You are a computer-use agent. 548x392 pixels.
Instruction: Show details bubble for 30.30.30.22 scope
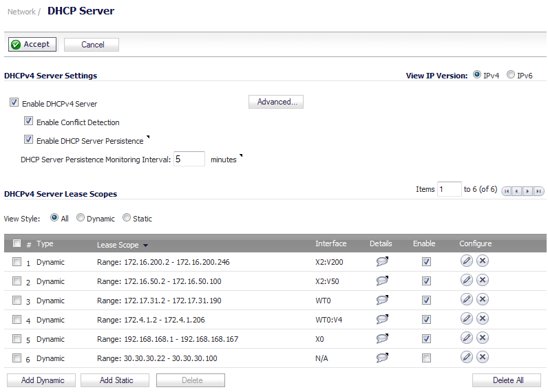[x=382, y=358]
